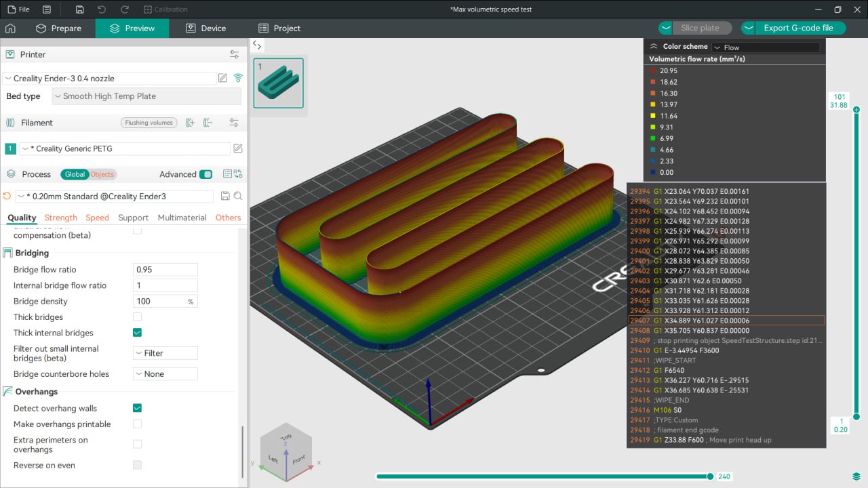Click Export G-code file button
Viewport: 868px width, 488px height.
(x=800, y=28)
